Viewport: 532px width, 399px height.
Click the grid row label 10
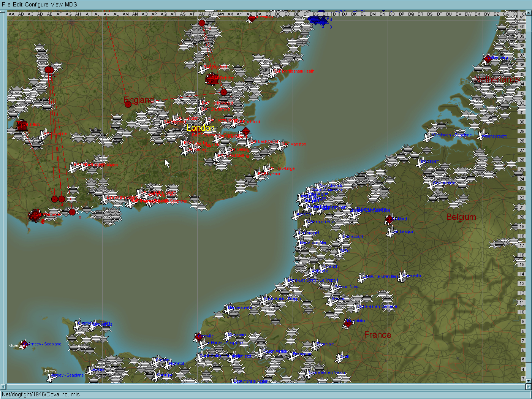(522, 312)
